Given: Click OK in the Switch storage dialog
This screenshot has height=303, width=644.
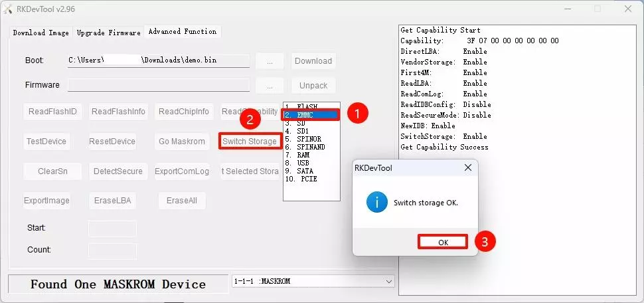Looking at the screenshot, I should coord(443,243).
